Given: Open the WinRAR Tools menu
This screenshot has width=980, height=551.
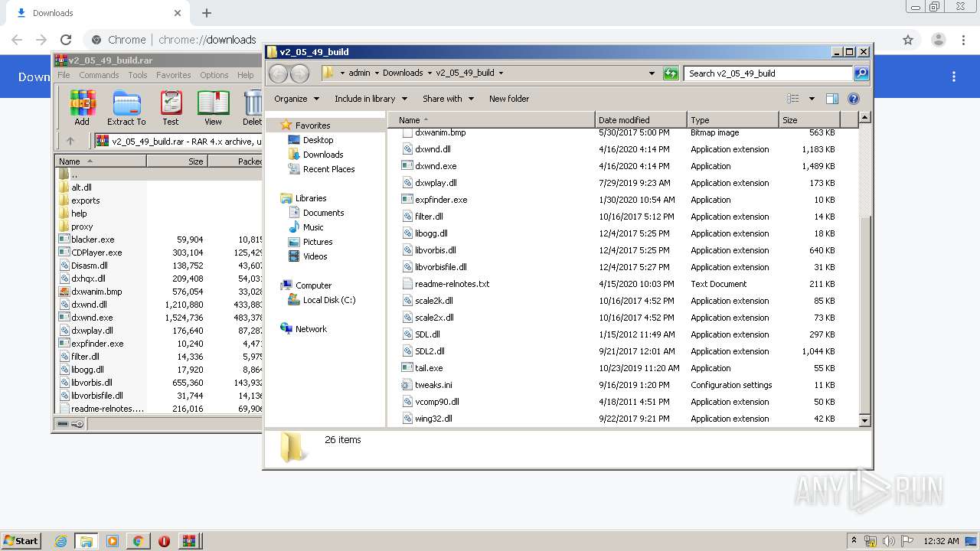Looking at the screenshot, I should pos(138,75).
